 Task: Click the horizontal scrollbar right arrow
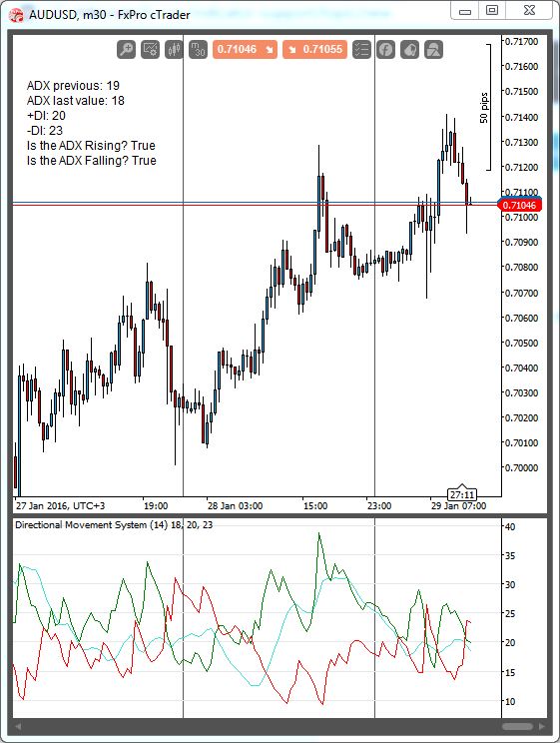[541, 726]
